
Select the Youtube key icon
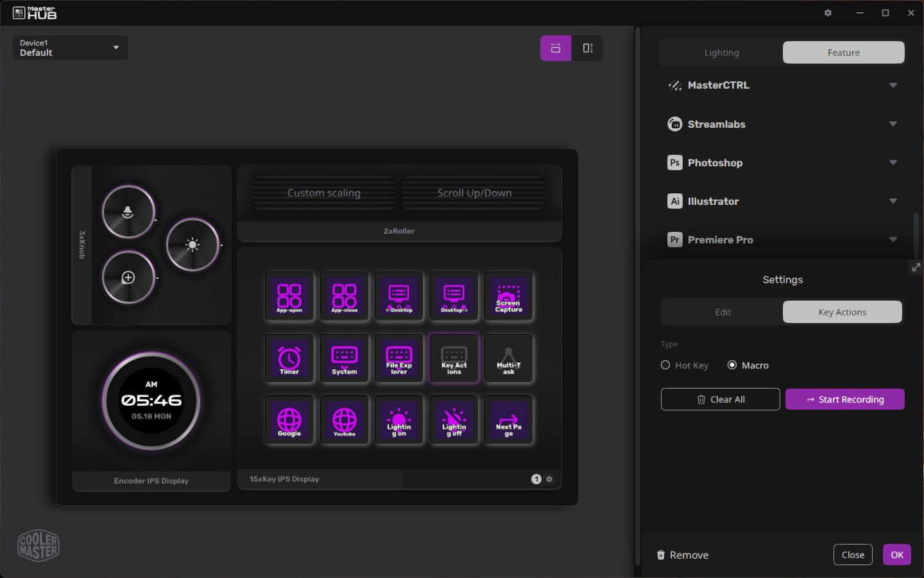click(x=345, y=420)
